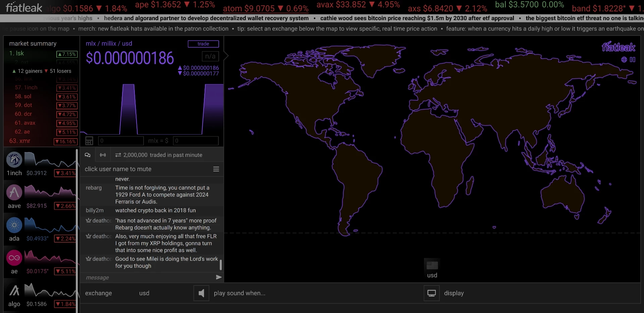Image resolution: width=644 pixels, height=313 pixels.
Task: Send the chat message arrow
Action: tap(219, 277)
